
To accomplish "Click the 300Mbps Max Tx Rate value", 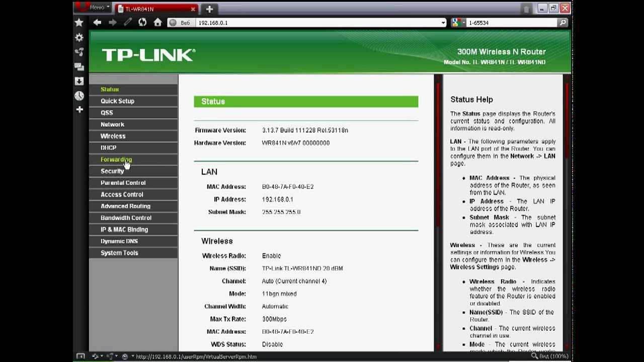I will click(274, 319).
